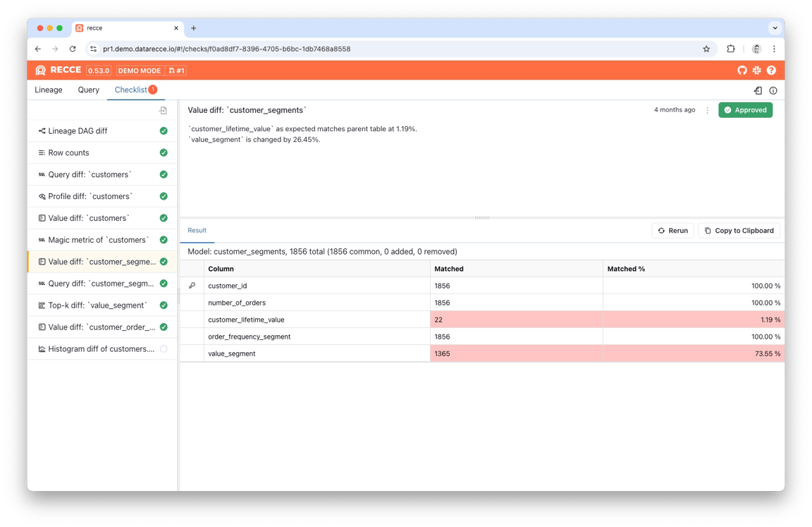Click the Copy to Clipboard button
The height and width of the screenshot is (527, 812).
pyautogui.click(x=739, y=230)
